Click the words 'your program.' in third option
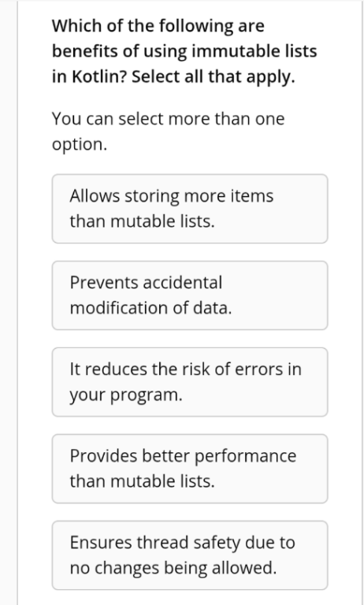Viewport: 364px width, 605px height. [x=126, y=395]
